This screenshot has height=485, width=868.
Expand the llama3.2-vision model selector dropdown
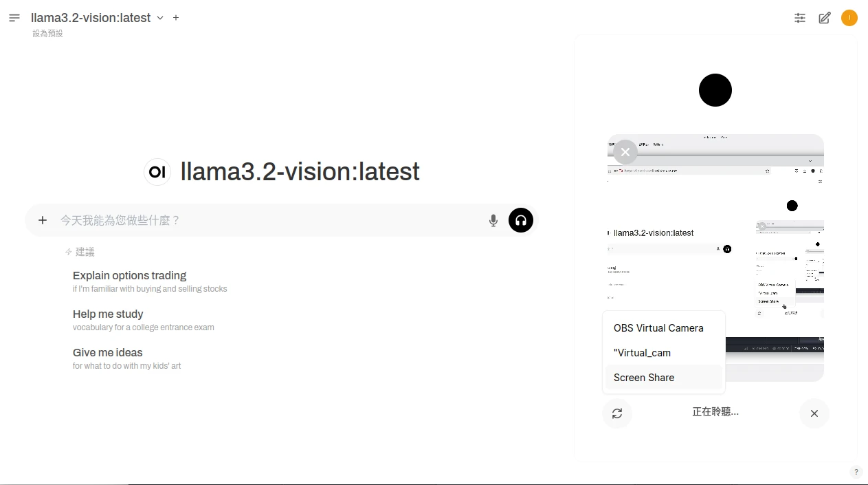coord(160,18)
